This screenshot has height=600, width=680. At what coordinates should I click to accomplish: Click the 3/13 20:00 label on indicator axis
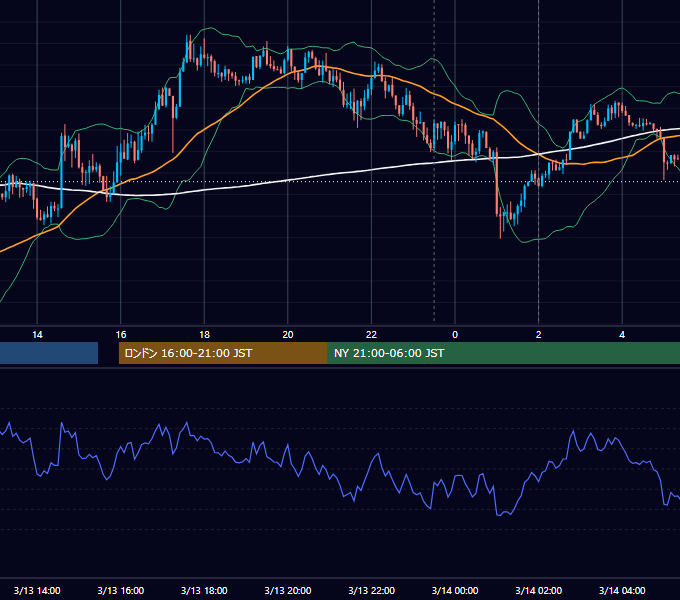point(288,590)
